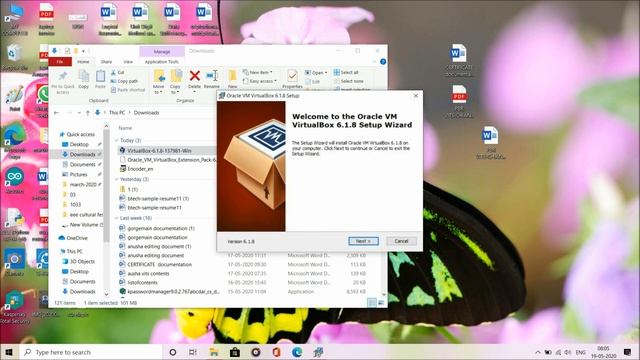The image size is (640, 360).
Task: Select the VirtualBox-6.1.8-137981-Win file
Action: point(156,151)
